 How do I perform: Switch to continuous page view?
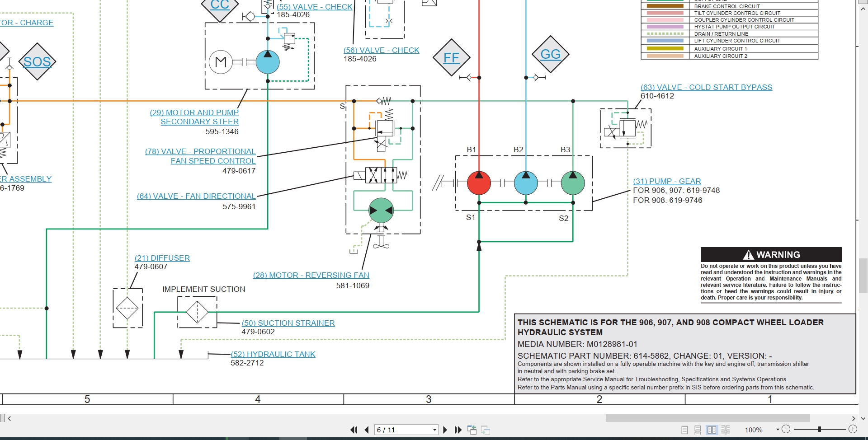(698, 430)
